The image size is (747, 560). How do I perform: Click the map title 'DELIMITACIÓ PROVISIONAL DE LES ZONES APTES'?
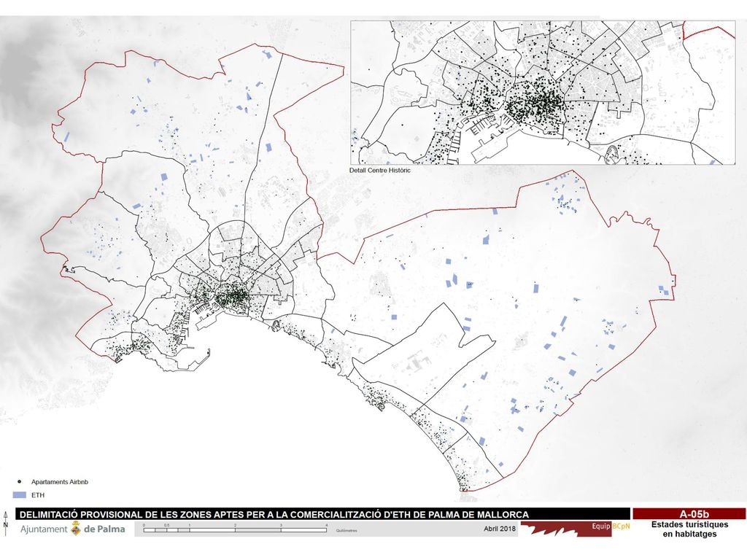pyautogui.click(x=274, y=514)
